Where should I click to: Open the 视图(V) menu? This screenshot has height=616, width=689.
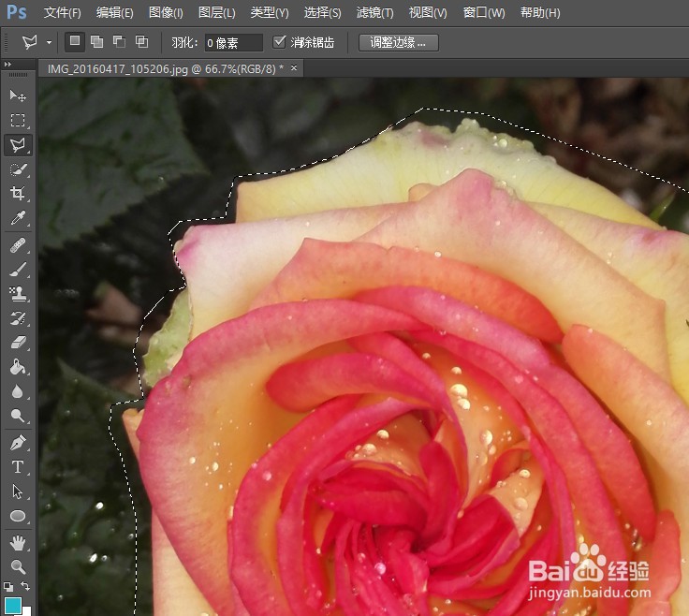(x=428, y=13)
